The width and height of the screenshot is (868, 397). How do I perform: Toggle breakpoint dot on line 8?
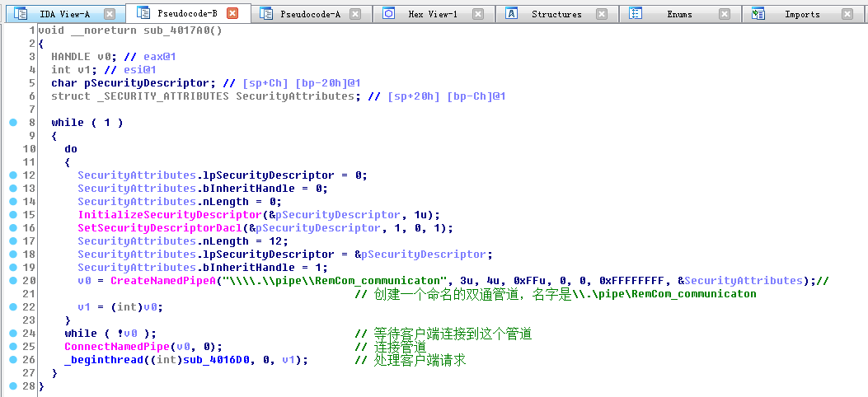[12, 123]
